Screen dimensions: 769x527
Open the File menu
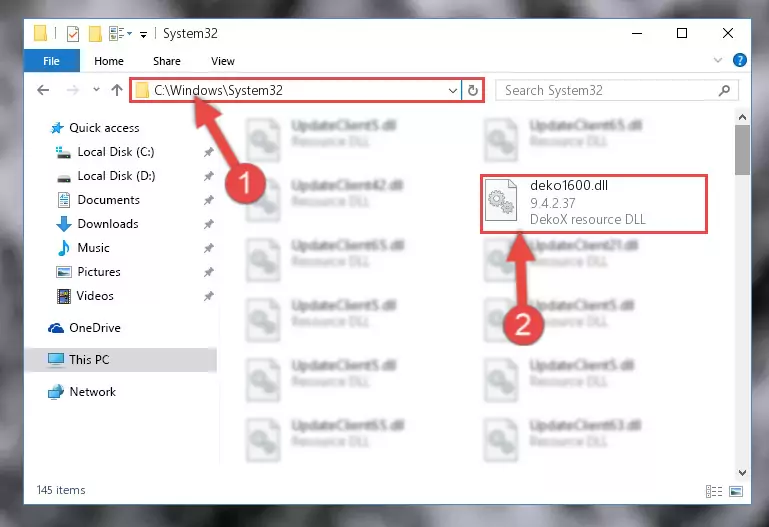click(51, 61)
